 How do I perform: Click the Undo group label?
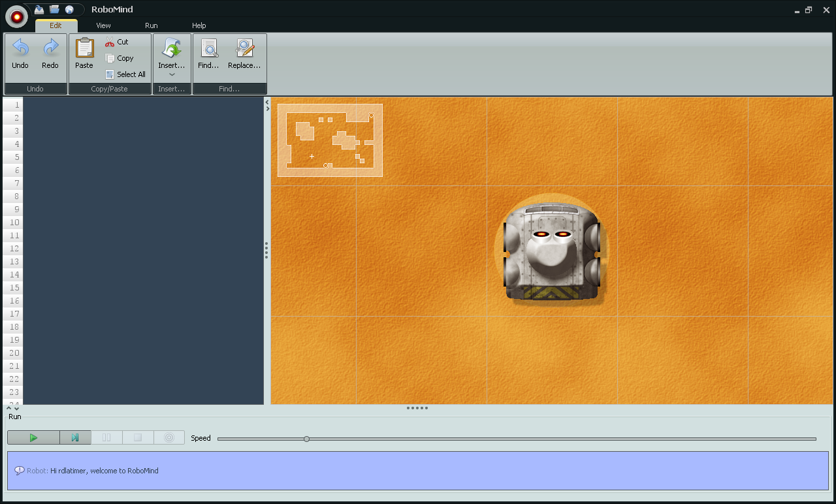pyautogui.click(x=35, y=89)
